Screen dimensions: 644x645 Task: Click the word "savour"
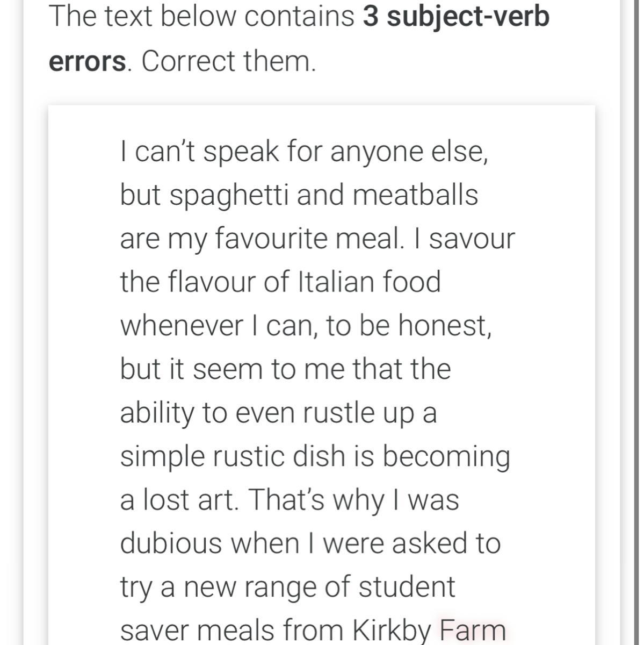click(472, 239)
